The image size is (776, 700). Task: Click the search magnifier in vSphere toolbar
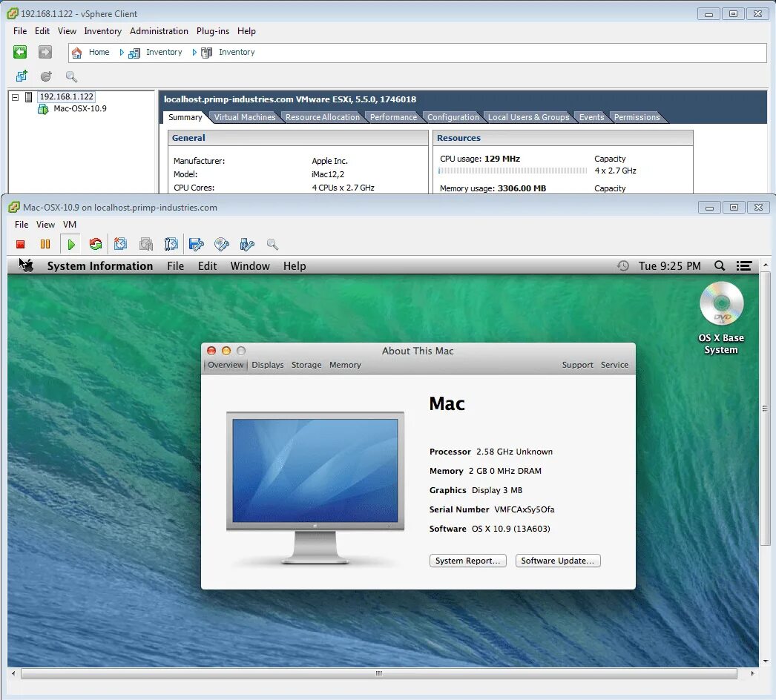point(71,76)
